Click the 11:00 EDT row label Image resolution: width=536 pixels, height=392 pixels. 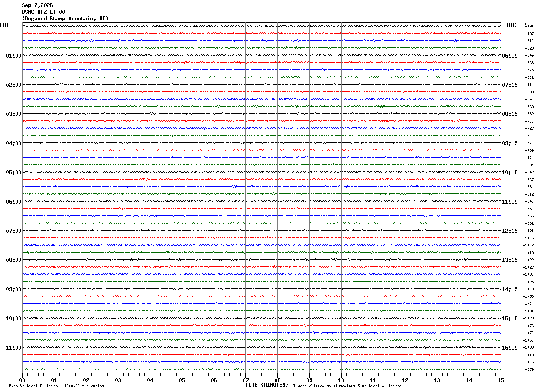14,348
